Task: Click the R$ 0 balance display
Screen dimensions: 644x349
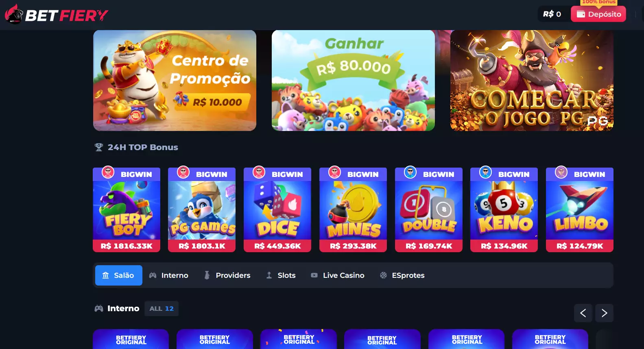Action: (552, 14)
